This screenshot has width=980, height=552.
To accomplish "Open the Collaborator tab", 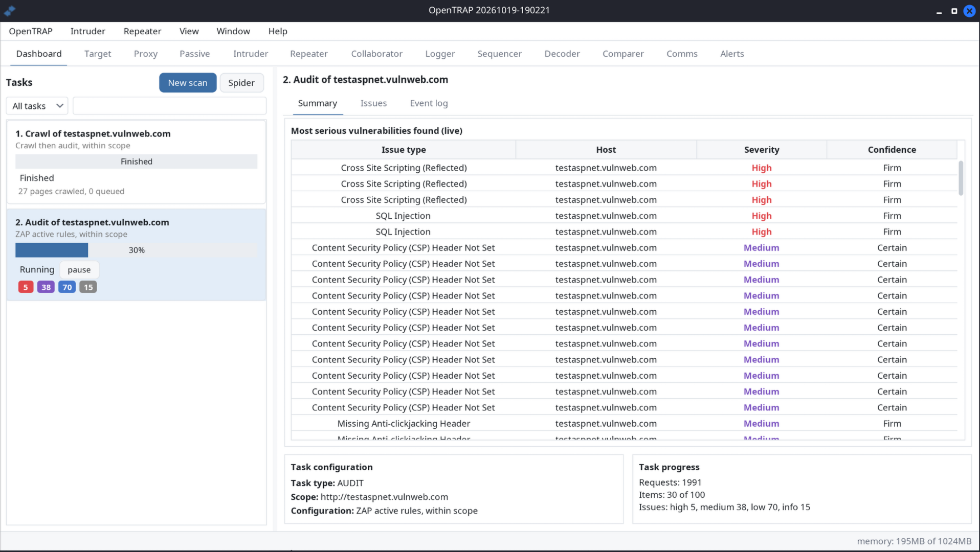I will (x=377, y=54).
